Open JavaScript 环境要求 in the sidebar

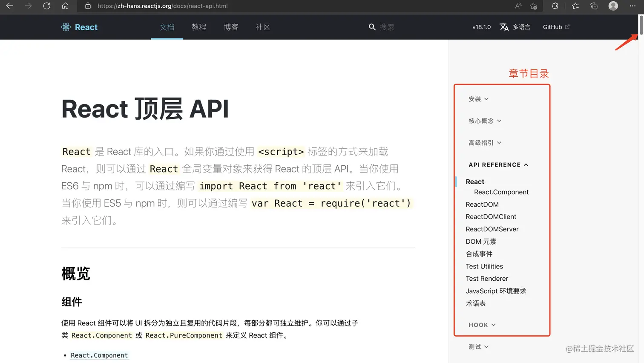coord(496,291)
